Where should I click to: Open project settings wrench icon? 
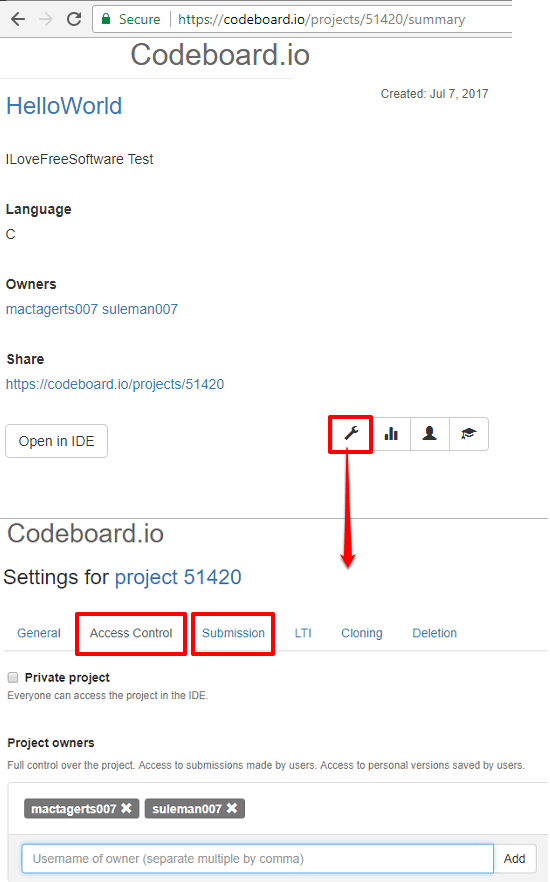click(x=351, y=434)
